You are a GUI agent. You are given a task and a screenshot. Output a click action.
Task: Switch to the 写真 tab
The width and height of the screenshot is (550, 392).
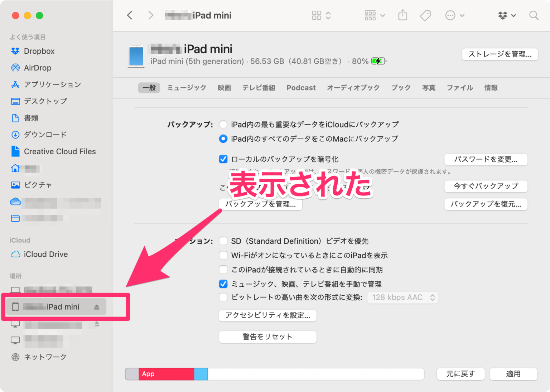(429, 88)
